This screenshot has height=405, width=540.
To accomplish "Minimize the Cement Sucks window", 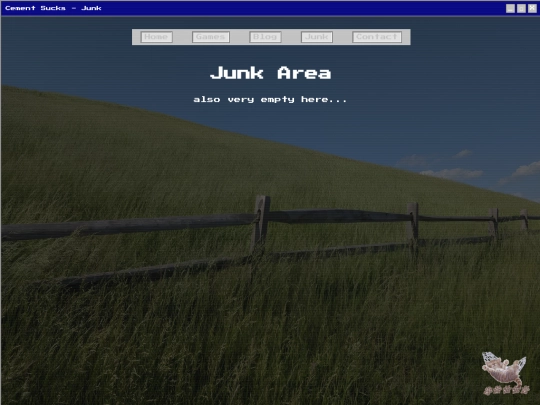I will pos(510,8).
